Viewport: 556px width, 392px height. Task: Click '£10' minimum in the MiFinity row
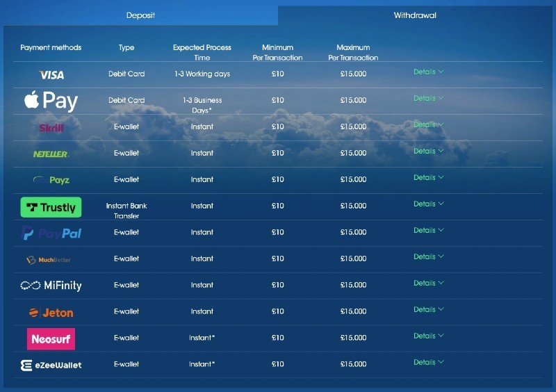(277, 285)
